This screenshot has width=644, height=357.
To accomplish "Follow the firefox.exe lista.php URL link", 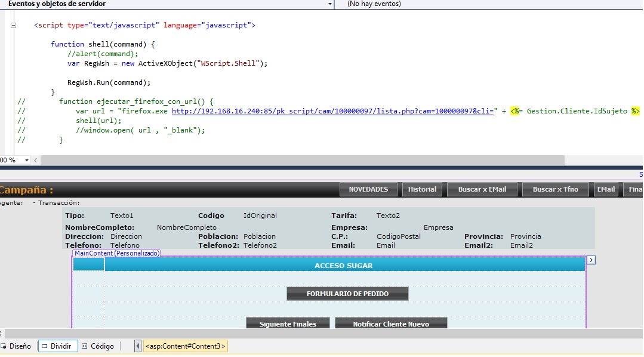I will (x=332, y=111).
